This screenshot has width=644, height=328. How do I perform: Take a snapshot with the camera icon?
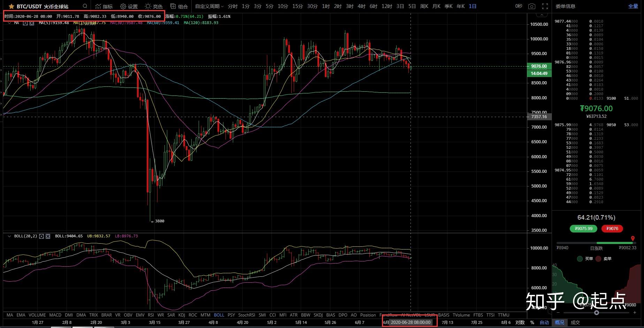[531, 6]
